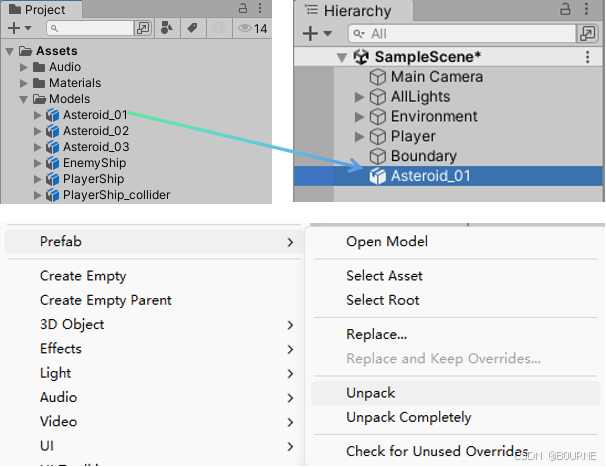Click the Hierarchy All search field
This screenshot has height=467, width=606.
[x=462, y=34]
